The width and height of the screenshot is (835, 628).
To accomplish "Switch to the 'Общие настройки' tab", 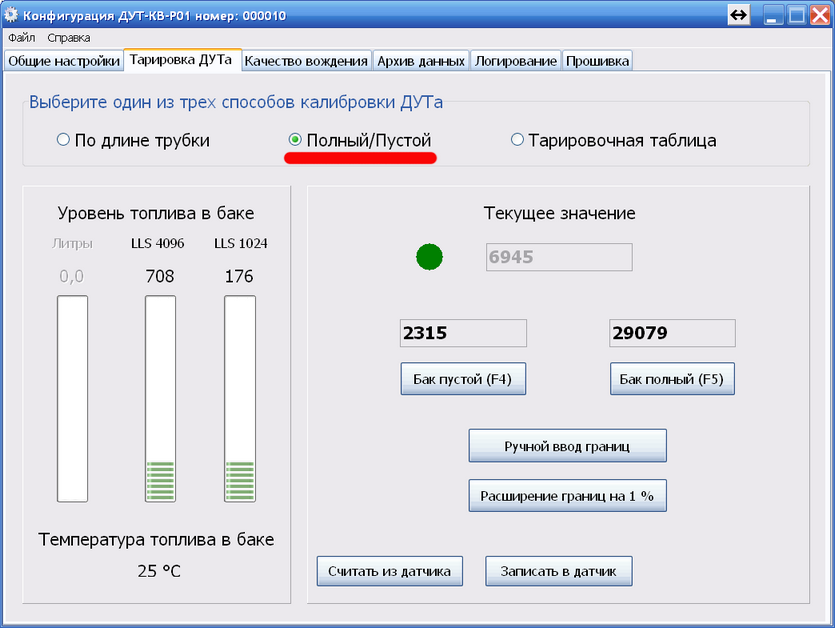I will (64, 61).
